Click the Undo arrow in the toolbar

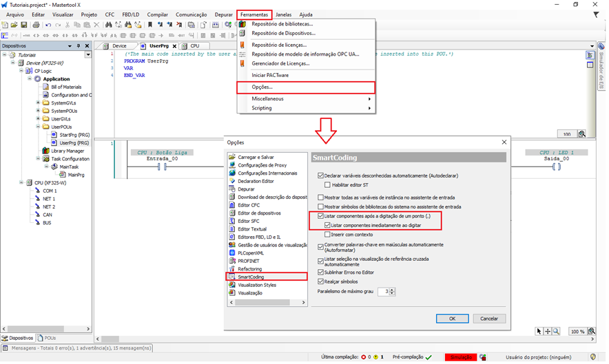tap(48, 25)
